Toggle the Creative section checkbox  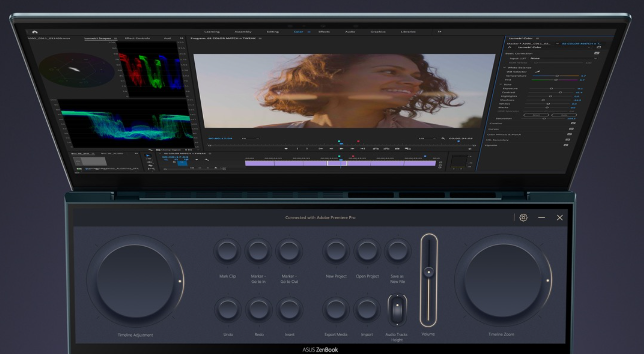[x=573, y=123]
